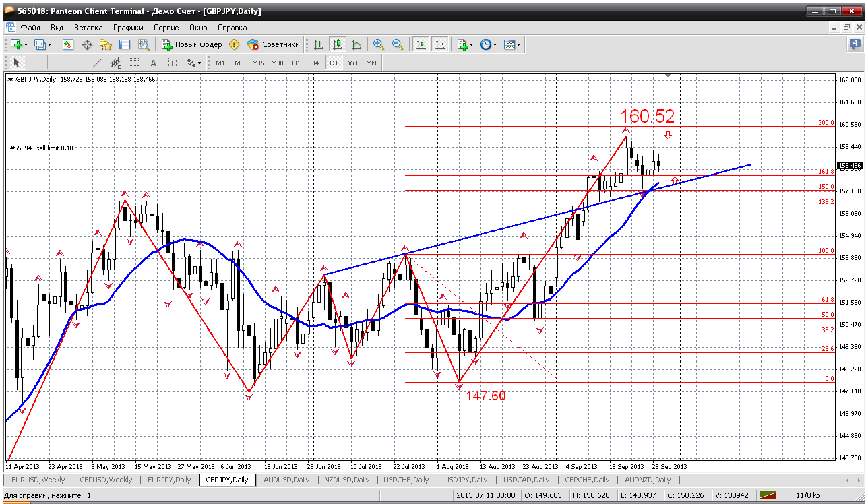Select the text tool (A)
The width and height of the screenshot is (868, 504).
click(154, 63)
